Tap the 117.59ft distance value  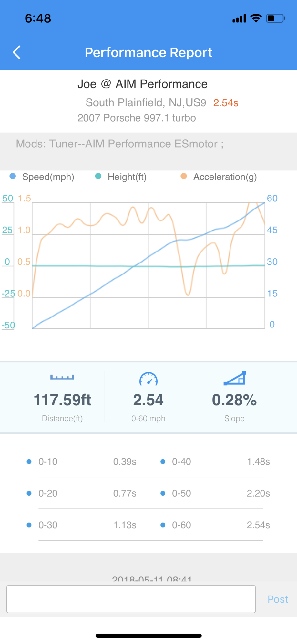(62, 400)
